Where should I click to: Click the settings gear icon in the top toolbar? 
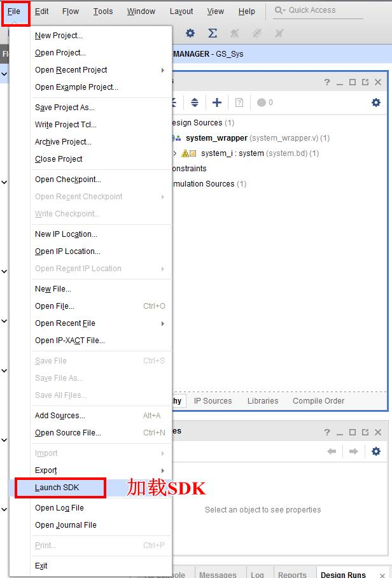[190, 33]
